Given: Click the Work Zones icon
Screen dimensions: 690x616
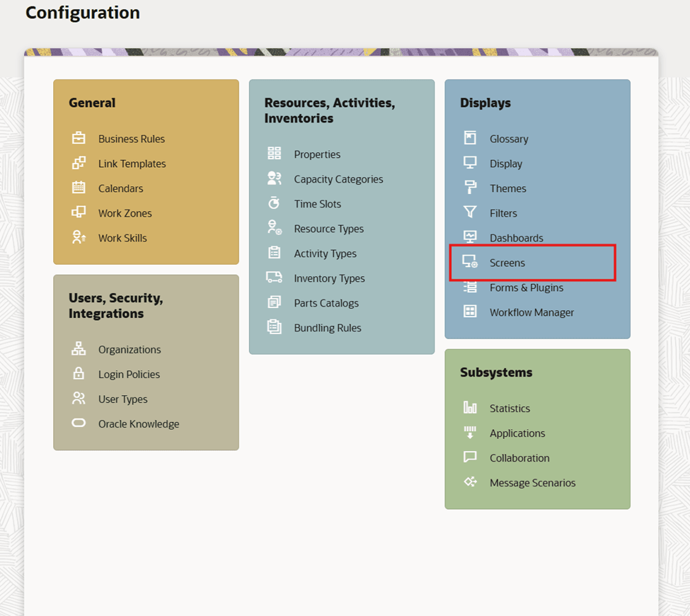Looking at the screenshot, I should 78,213.
